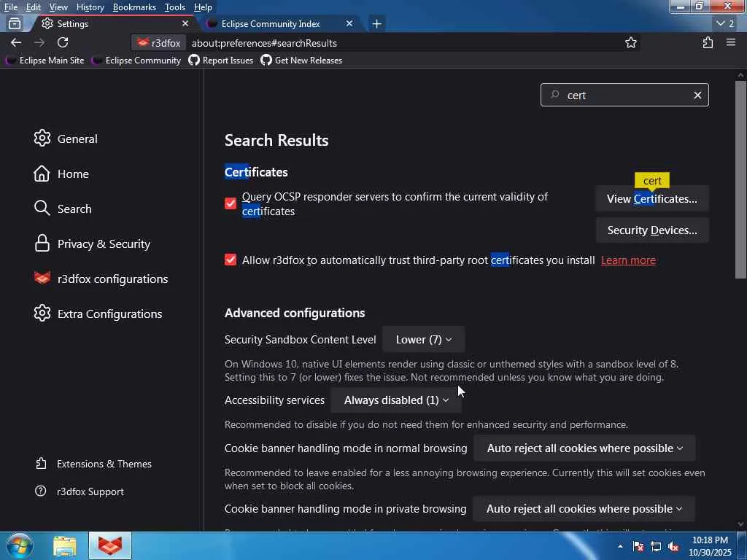Open the Tools menu
Screen dimensions: 747x560
coord(174,7)
